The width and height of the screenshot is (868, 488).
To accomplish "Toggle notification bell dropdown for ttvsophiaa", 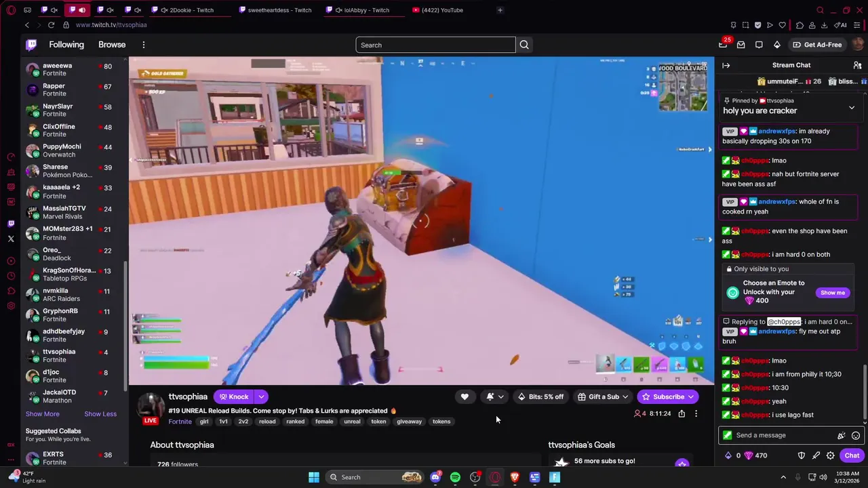I will [495, 396].
